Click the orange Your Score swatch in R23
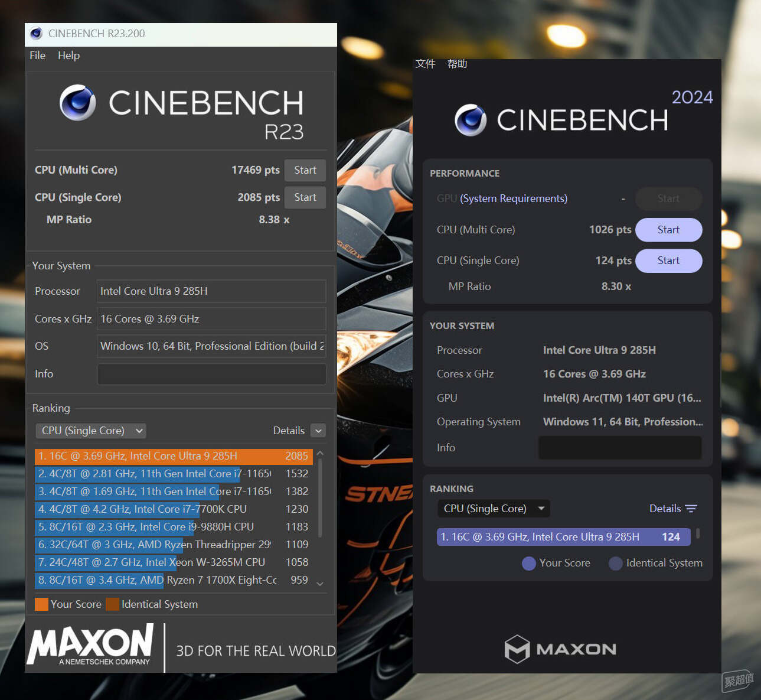This screenshot has height=700, width=761. click(41, 604)
